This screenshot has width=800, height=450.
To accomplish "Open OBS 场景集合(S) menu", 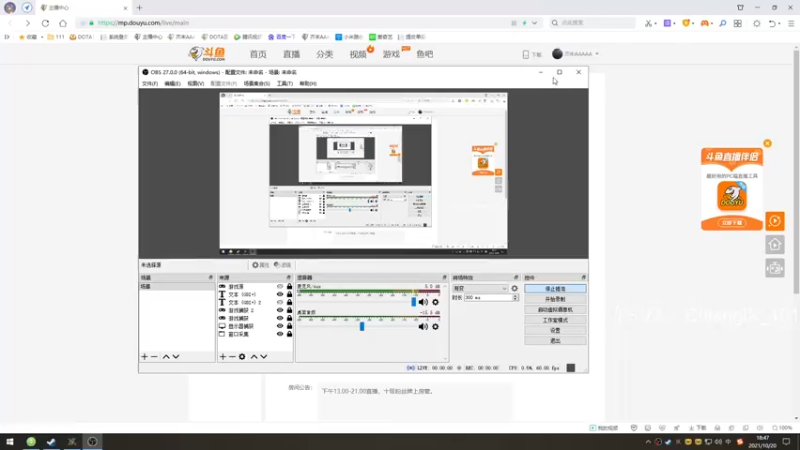I will point(257,83).
